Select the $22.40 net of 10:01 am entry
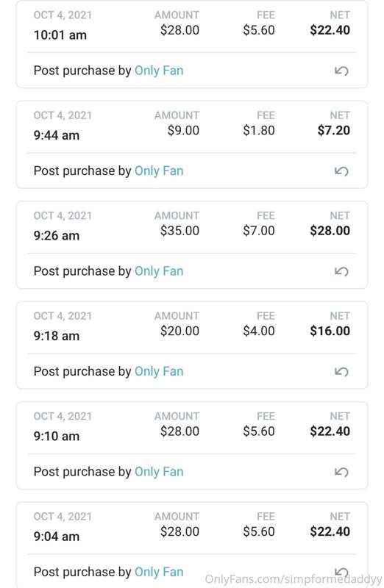The width and height of the screenshot is (384, 588). tap(330, 30)
